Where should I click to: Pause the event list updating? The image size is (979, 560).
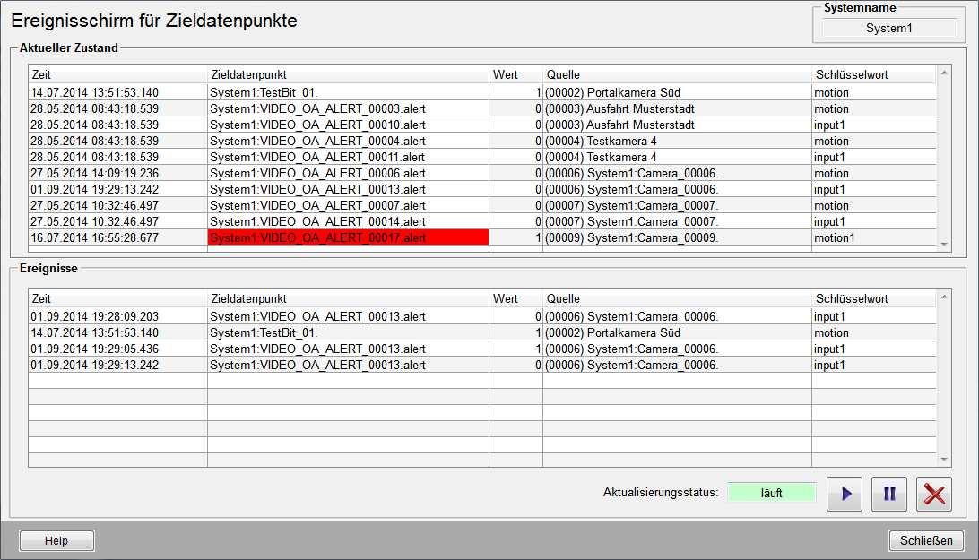[889, 495]
